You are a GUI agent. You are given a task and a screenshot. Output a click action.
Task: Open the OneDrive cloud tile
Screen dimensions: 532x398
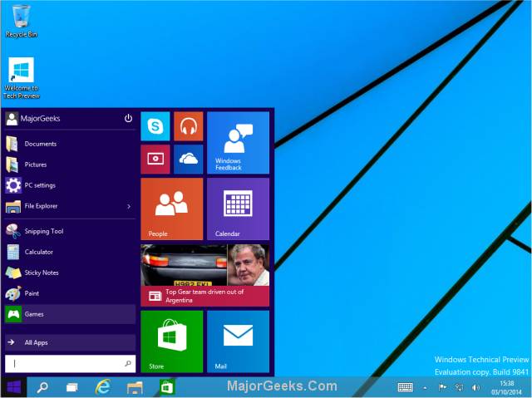pyautogui.click(x=189, y=159)
